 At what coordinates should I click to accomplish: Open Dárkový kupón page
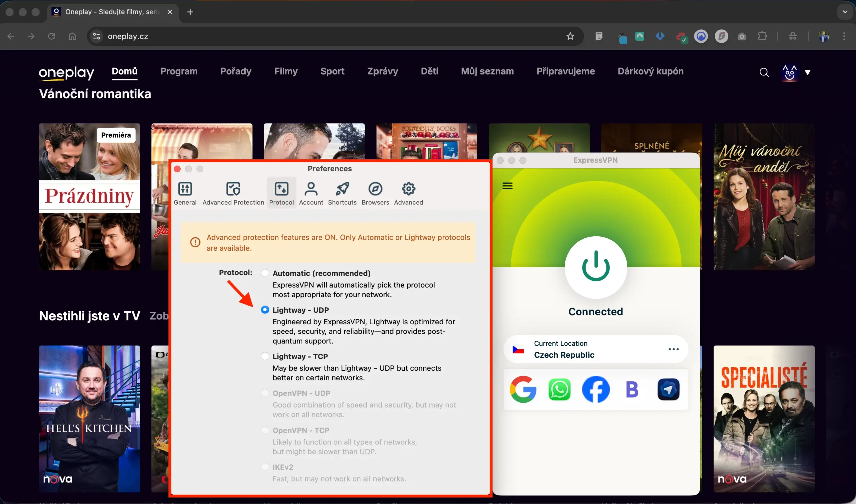tap(650, 71)
